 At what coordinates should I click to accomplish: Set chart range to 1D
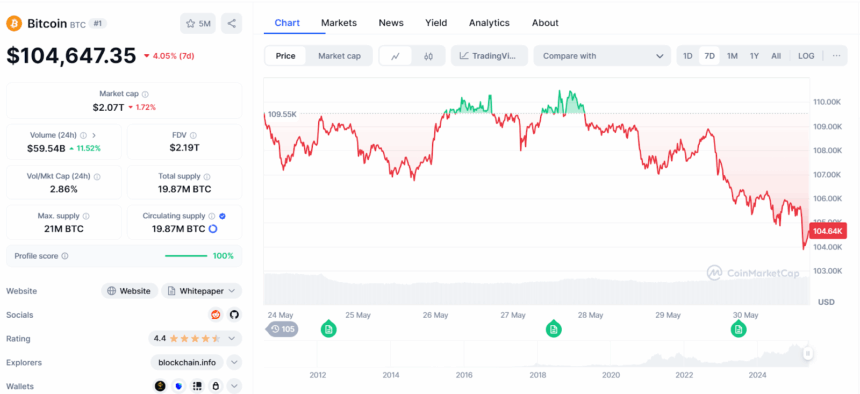click(688, 56)
